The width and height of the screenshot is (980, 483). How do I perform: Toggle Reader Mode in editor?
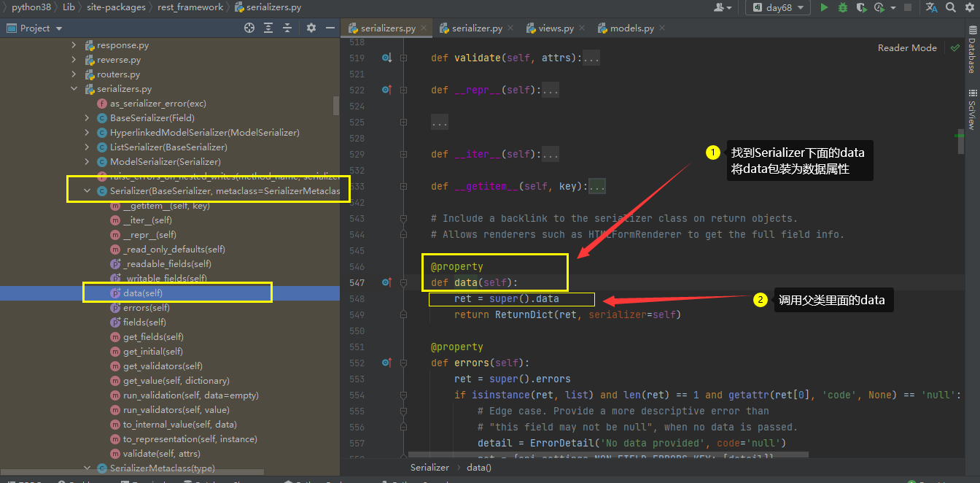[x=907, y=47]
